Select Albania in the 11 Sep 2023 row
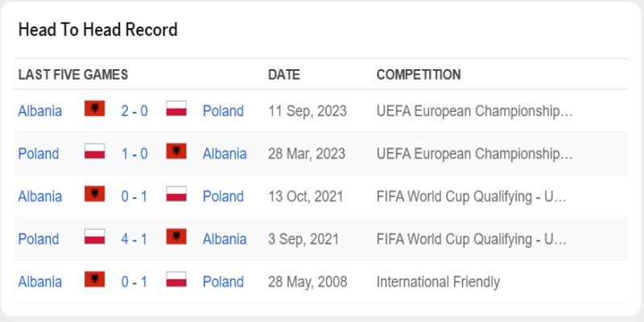The height and width of the screenshot is (322, 644). point(40,111)
